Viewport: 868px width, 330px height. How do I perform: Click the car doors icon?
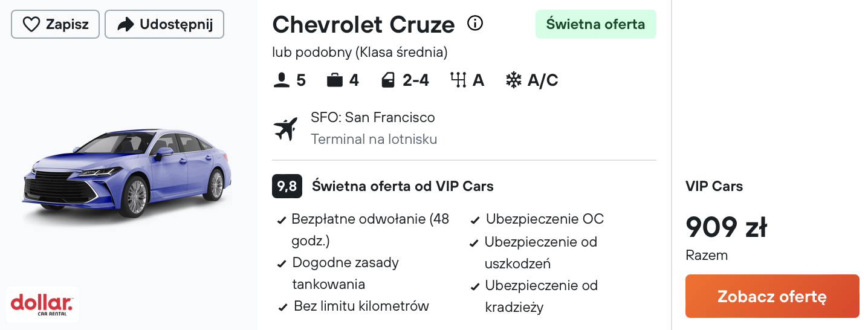[388, 80]
